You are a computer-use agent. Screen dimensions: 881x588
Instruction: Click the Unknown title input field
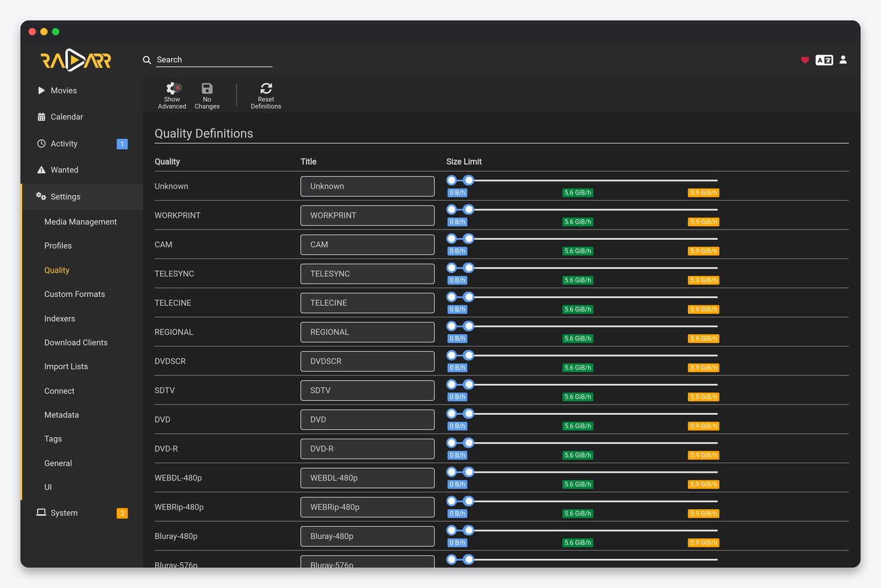pyautogui.click(x=368, y=186)
